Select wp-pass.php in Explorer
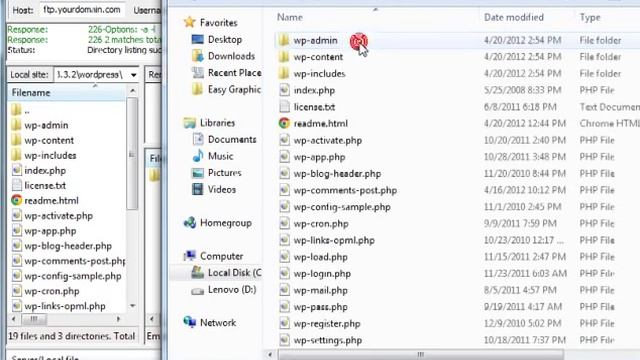The image size is (640, 360). coord(320,307)
